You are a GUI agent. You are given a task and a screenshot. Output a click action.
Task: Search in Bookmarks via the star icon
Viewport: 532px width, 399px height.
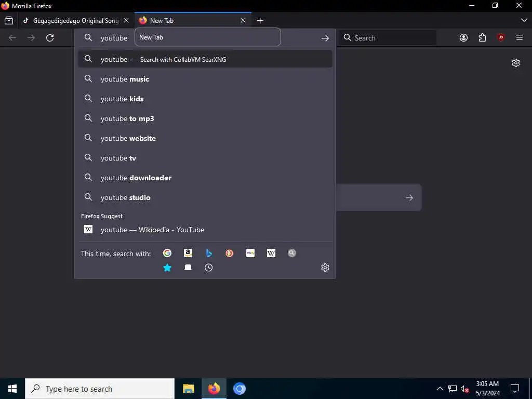pyautogui.click(x=167, y=268)
